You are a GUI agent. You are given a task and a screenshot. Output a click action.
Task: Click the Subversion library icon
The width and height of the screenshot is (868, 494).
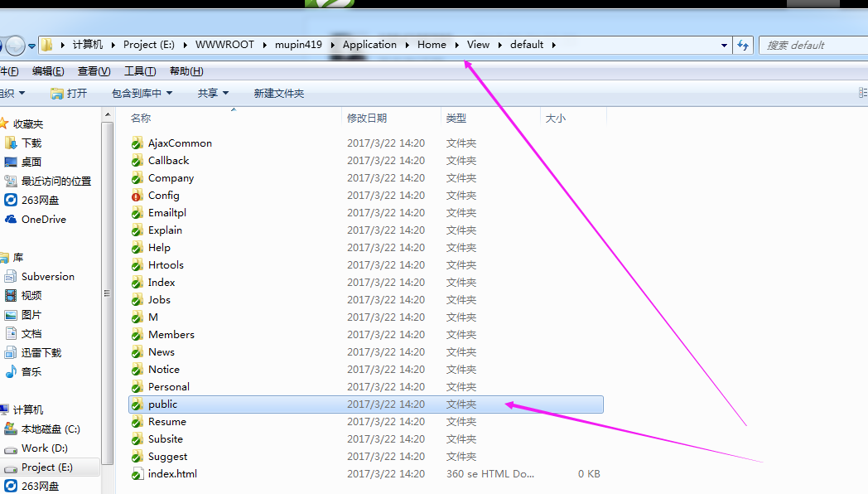pyautogui.click(x=11, y=277)
